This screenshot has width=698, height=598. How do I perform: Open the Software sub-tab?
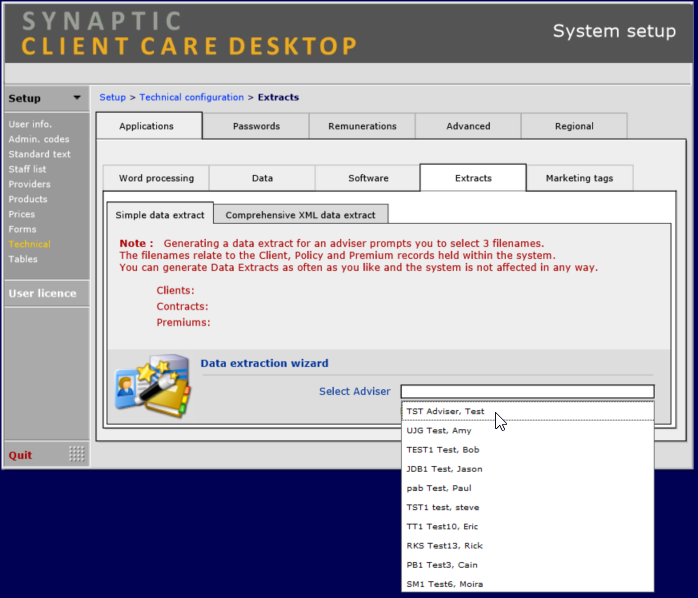click(x=368, y=178)
